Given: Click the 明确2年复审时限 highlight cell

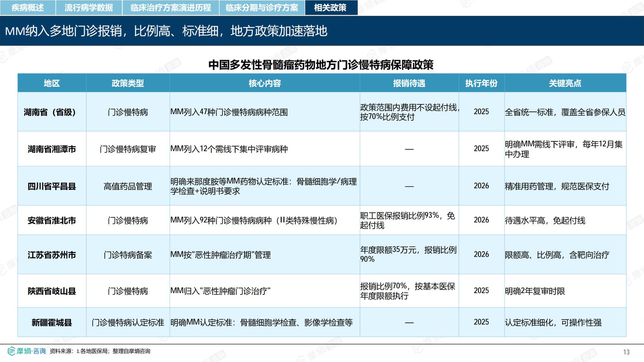Looking at the screenshot, I should (565, 291).
